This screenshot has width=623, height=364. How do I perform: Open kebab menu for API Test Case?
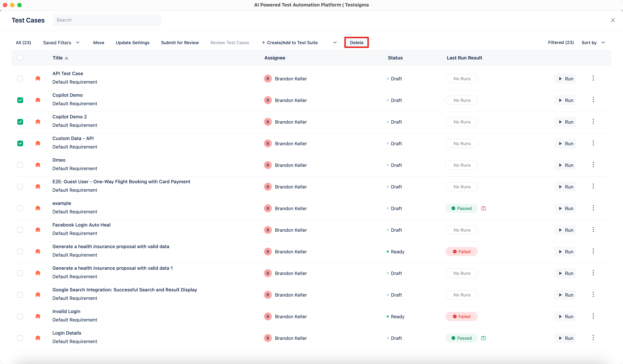tap(593, 78)
